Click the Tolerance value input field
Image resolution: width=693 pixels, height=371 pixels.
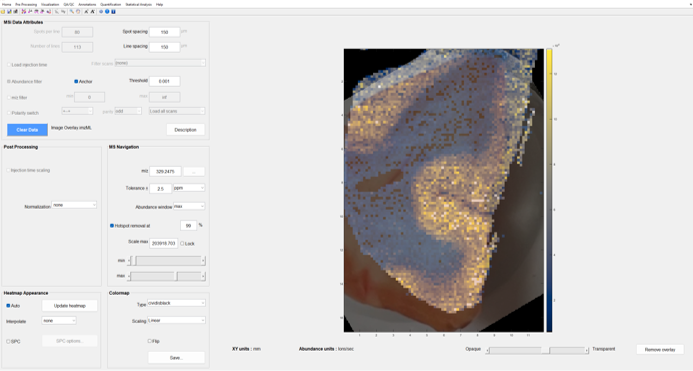point(160,188)
